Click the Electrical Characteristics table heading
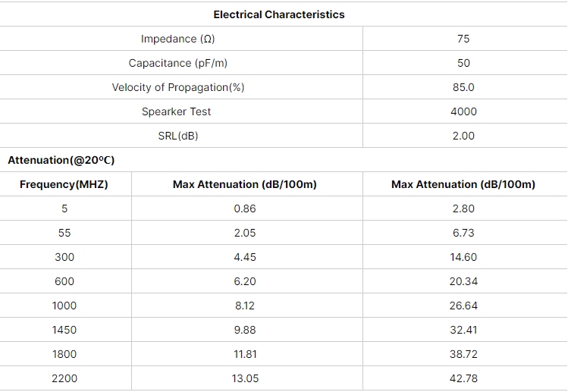Viewport: 568px width, 392px height. [x=279, y=14]
